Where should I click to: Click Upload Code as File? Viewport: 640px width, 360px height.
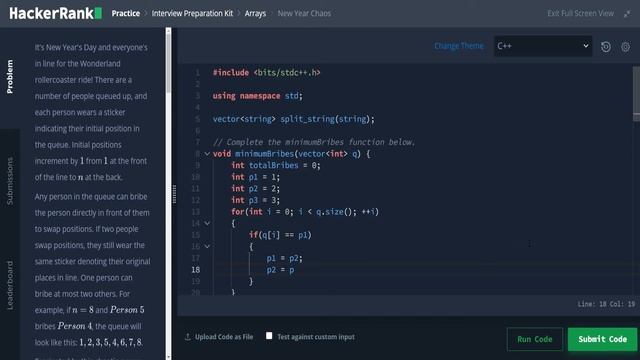(224, 337)
